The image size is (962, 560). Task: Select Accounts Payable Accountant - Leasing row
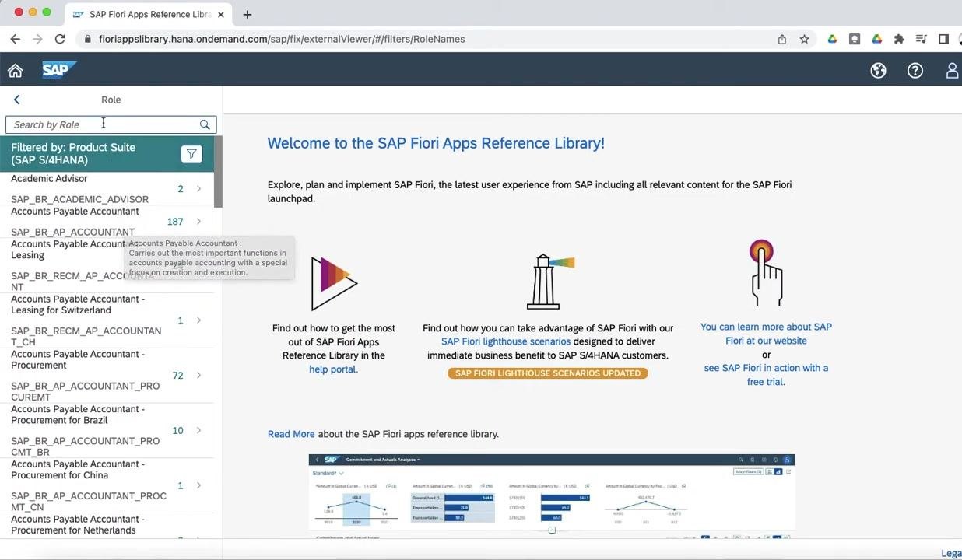107,265
